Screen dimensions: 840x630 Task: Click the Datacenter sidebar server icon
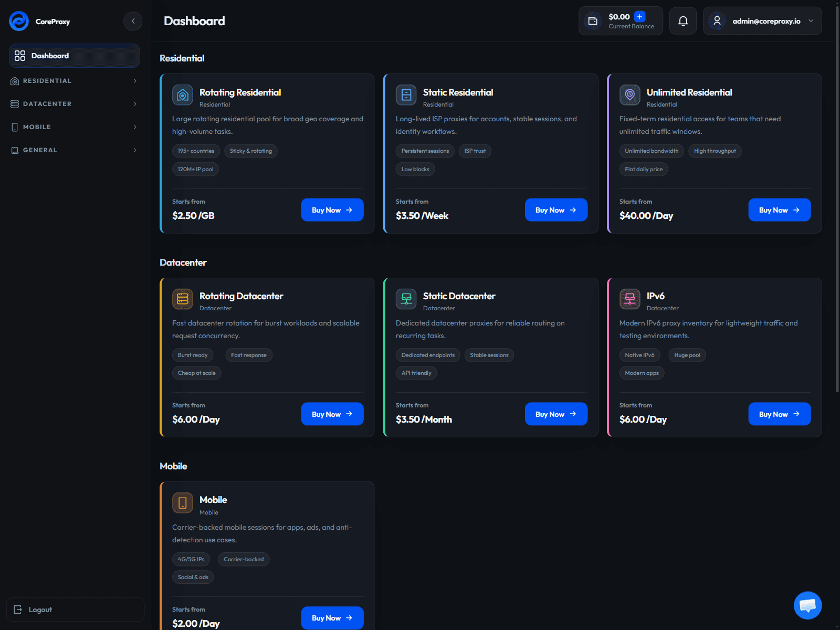click(x=15, y=104)
